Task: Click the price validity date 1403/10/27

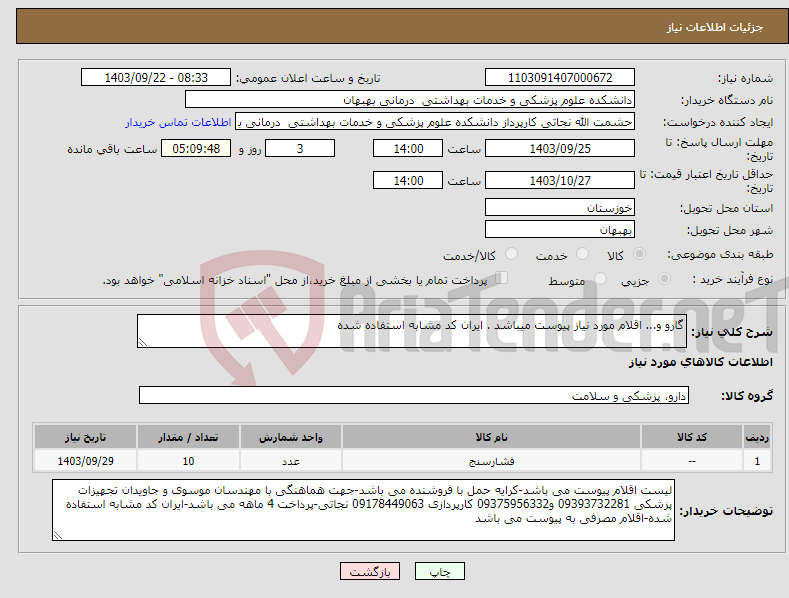Action: [560, 180]
